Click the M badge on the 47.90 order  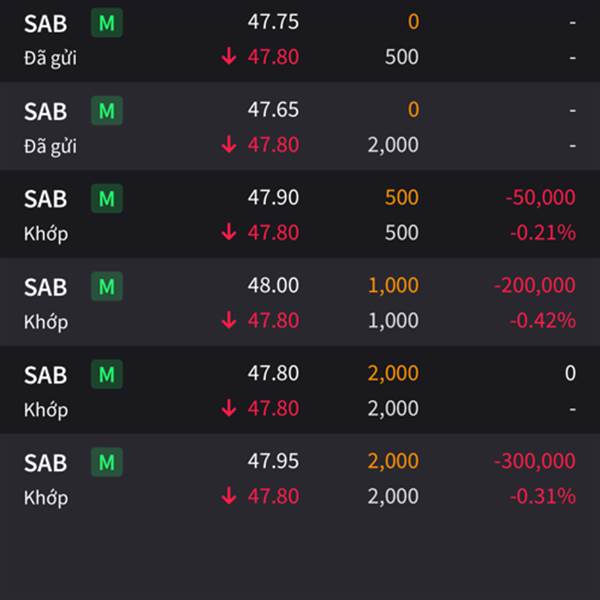tap(107, 198)
